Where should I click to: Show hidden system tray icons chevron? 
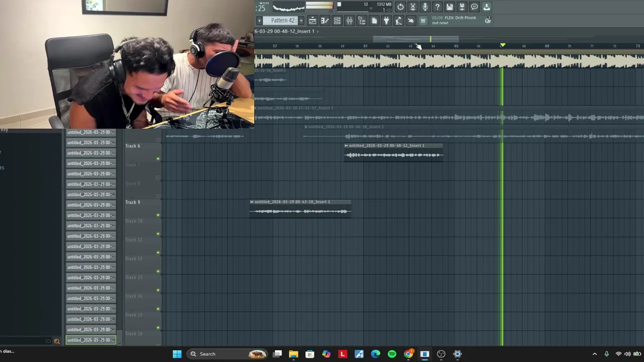[595, 354]
